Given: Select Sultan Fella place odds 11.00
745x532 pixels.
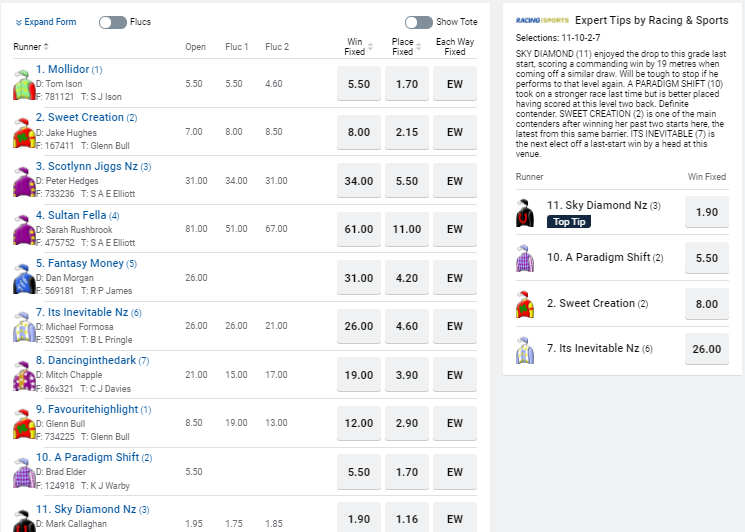Looking at the screenshot, I should [x=407, y=230].
